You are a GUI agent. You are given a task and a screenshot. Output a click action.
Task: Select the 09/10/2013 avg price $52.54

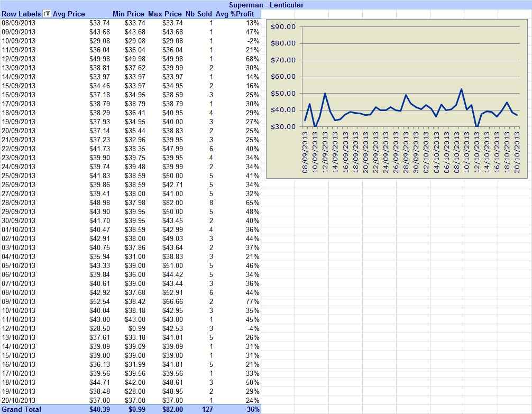tap(99, 302)
